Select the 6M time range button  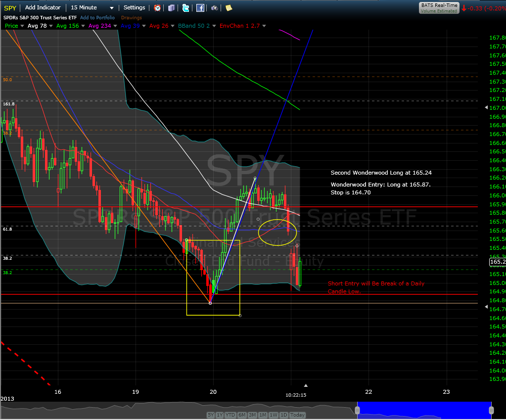coord(242,415)
